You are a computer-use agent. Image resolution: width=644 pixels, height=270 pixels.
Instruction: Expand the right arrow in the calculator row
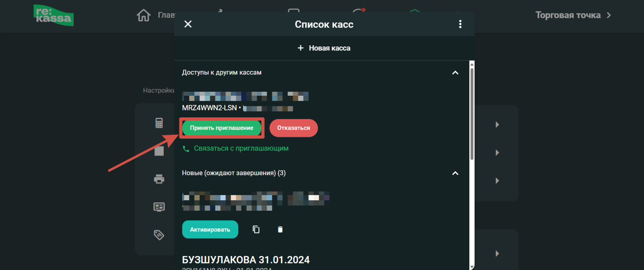(497, 125)
